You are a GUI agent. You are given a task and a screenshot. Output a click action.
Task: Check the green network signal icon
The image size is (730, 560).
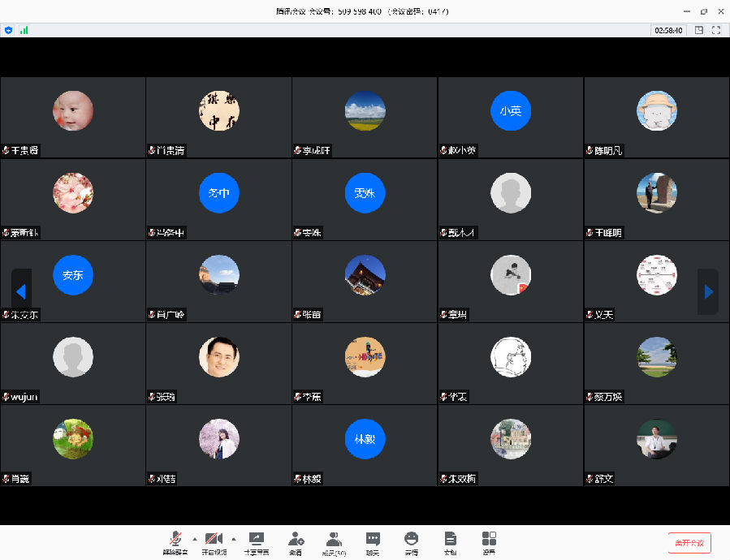[24, 30]
